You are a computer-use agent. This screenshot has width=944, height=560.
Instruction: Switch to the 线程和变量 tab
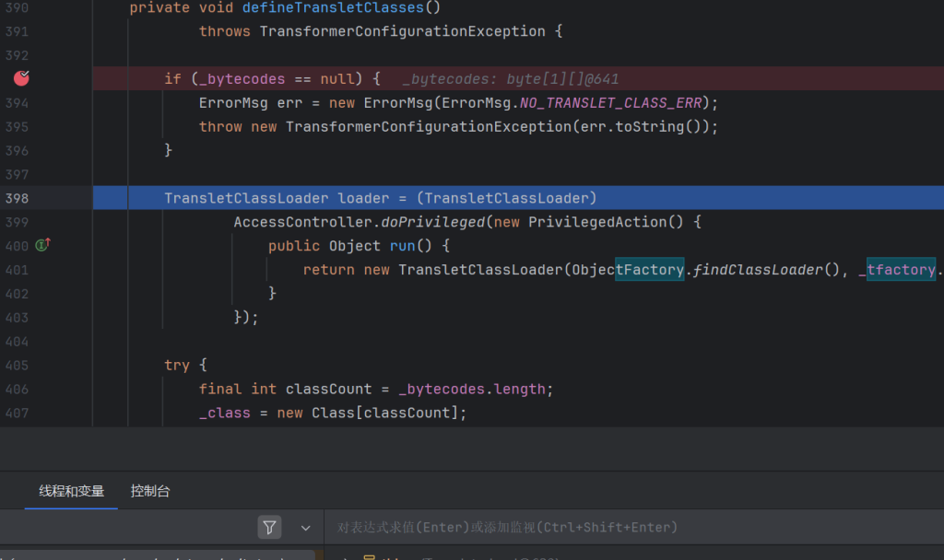click(71, 491)
